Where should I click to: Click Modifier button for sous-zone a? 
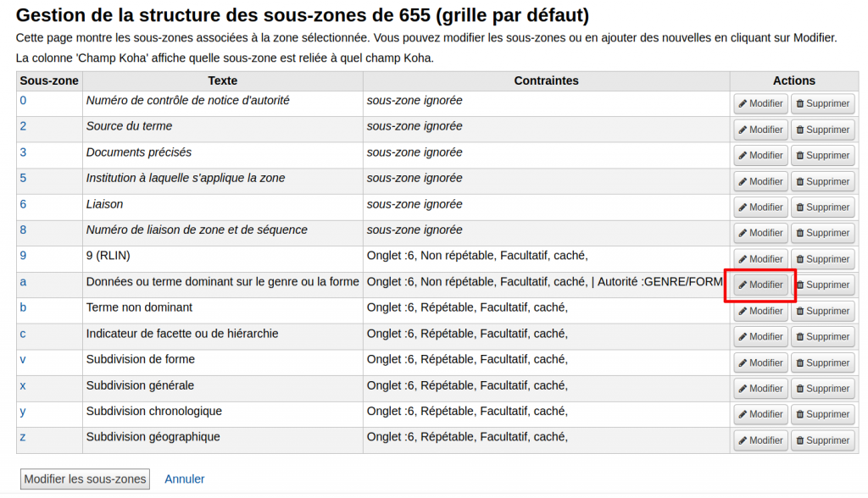(760, 285)
